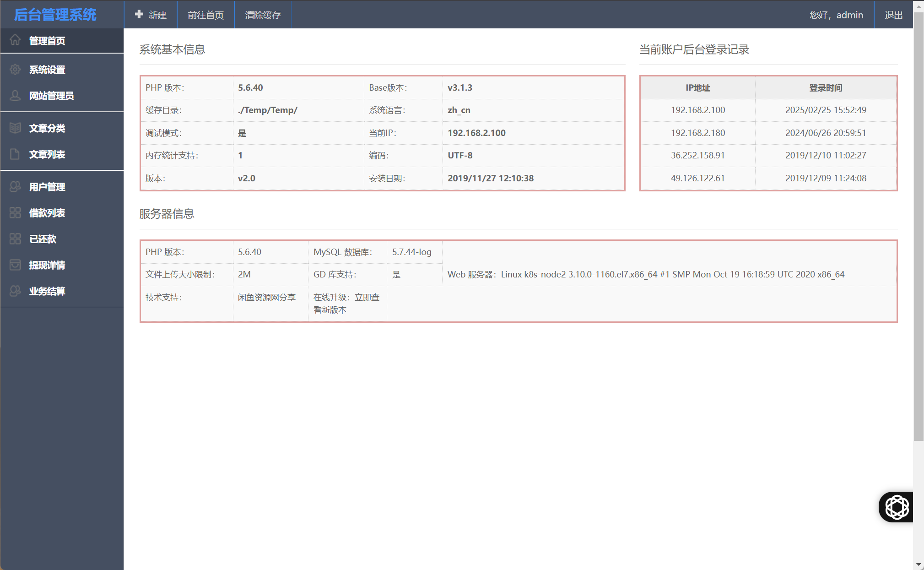Image resolution: width=924 pixels, height=570 pixels.
Task: Open the 借款列表 menu item
Action: coord(62,213)
